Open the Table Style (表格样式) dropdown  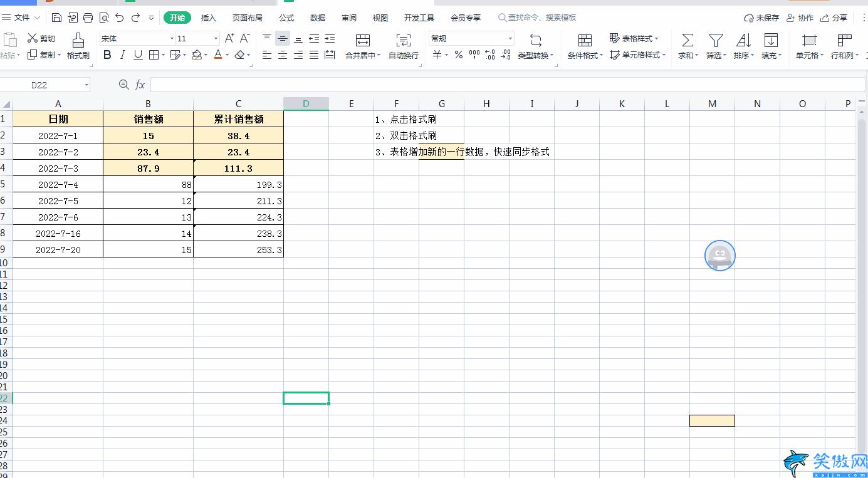coord(634,39)
